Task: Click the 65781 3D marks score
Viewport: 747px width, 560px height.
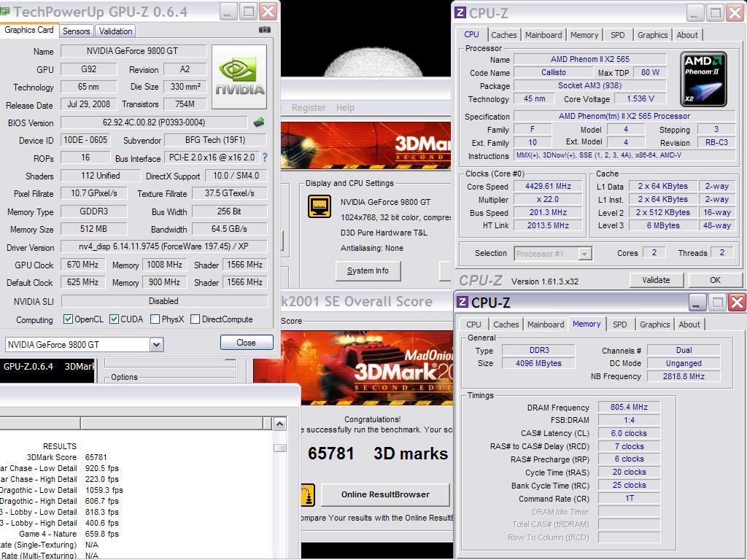Action: (377, 454)
